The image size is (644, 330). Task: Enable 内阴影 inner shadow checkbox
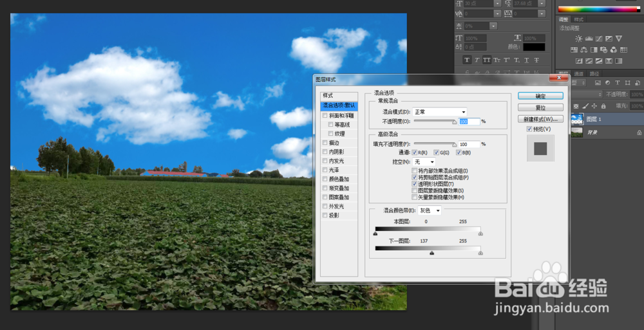point(325,152)
